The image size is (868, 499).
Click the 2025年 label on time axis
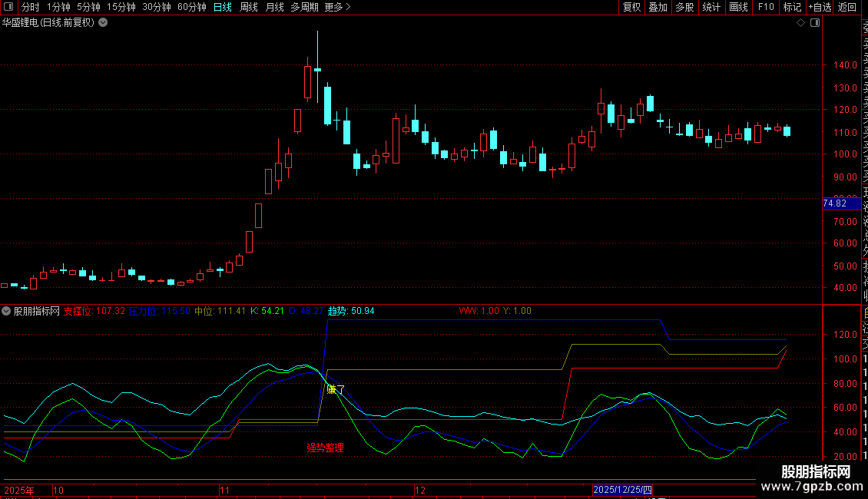tap(19, 490)
